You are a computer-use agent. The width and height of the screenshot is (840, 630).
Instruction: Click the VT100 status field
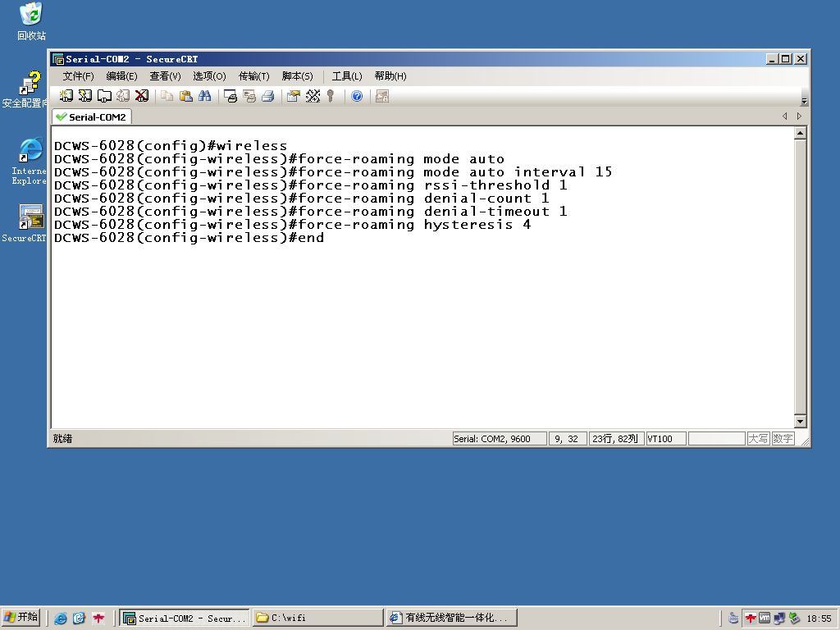666,439
